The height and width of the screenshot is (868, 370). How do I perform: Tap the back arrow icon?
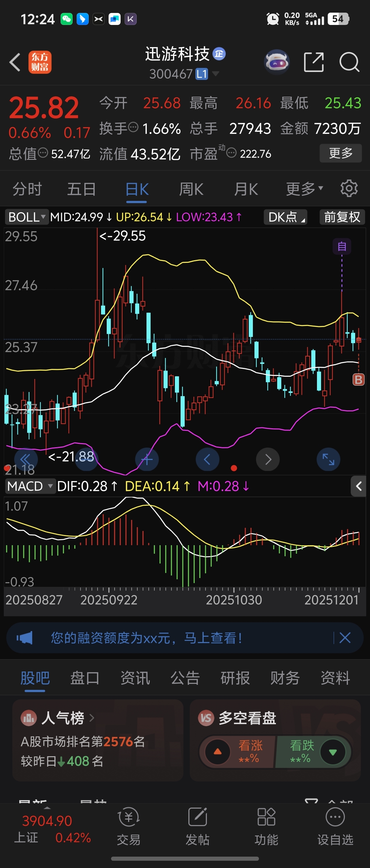pos(15,62)
